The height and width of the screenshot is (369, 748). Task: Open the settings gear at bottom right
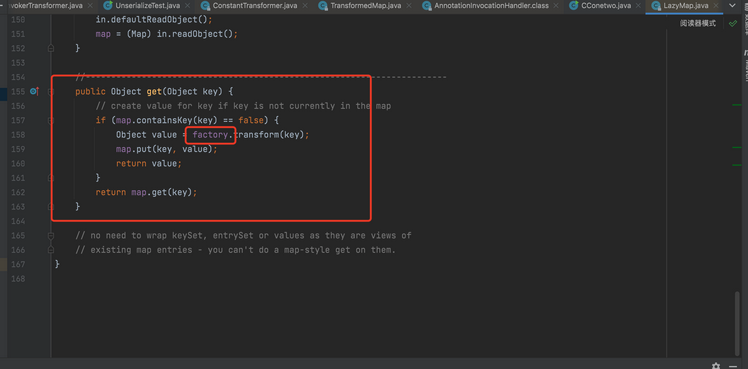coord(716,366)
